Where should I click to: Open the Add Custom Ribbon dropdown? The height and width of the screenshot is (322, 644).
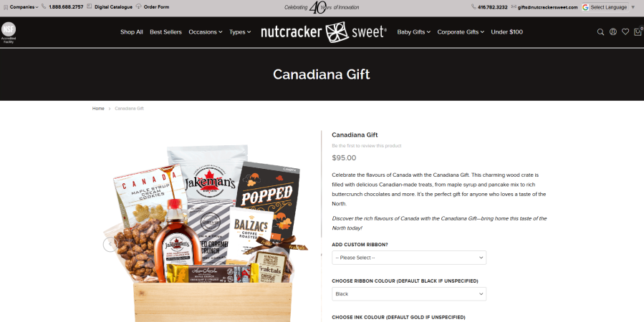tap(409, 258)
